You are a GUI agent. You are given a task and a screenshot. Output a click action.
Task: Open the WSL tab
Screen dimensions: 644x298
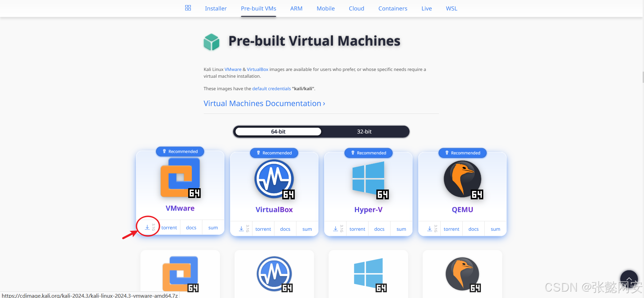(x=451, y=8)
